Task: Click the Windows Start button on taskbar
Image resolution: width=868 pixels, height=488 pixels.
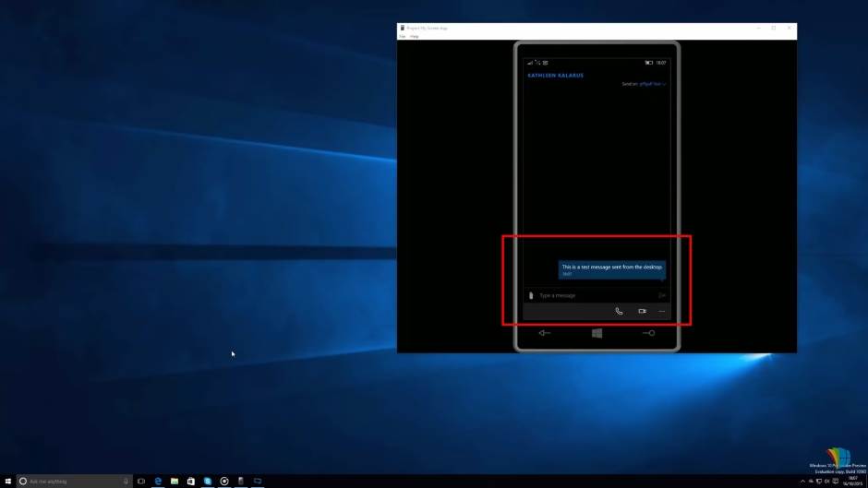Action: 7,481
